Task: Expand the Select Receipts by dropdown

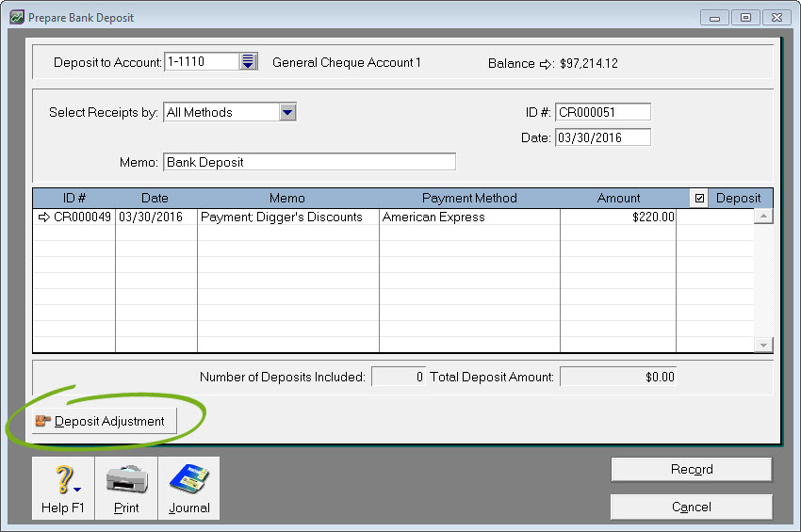Action: click(287, 112)
